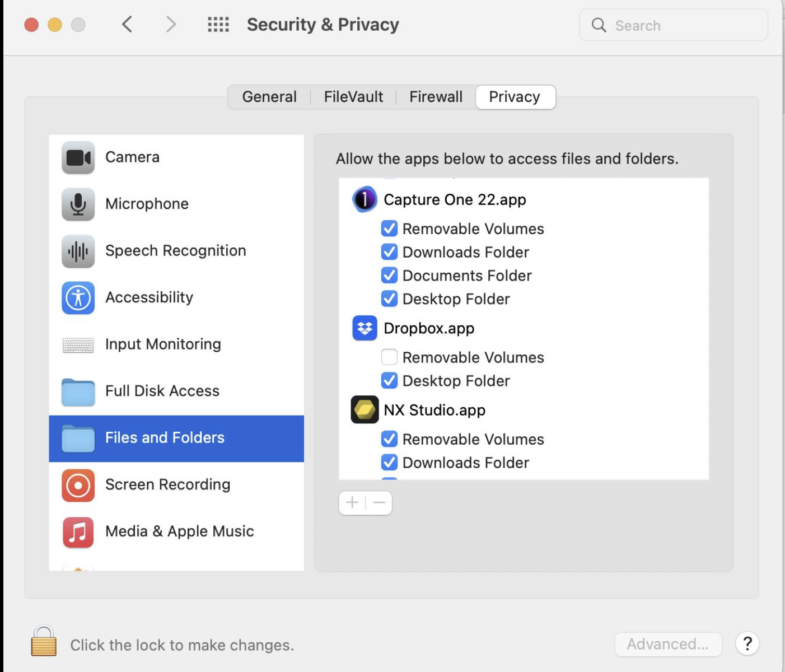The image size is (785, 672).
Task: Toggle Capture One Downloads Folder checkbox
Action: (x=389, y=252)
